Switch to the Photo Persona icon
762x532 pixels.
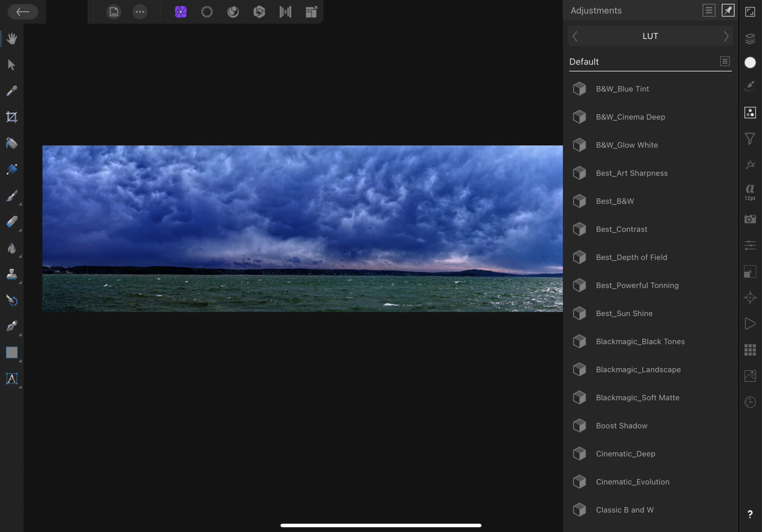click(181, 12)
